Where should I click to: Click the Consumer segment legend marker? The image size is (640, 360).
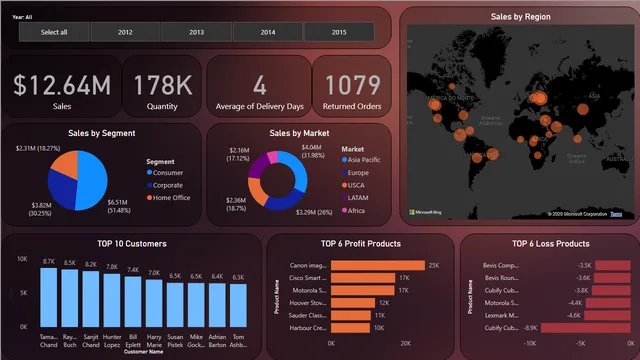click(149, 173)
